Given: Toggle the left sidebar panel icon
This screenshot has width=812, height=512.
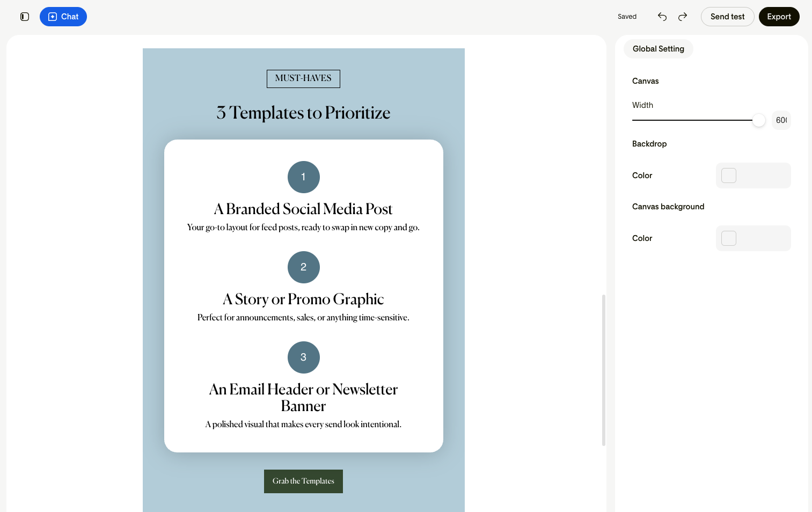Looking at the screenshot, I should [x=25, y=17].
